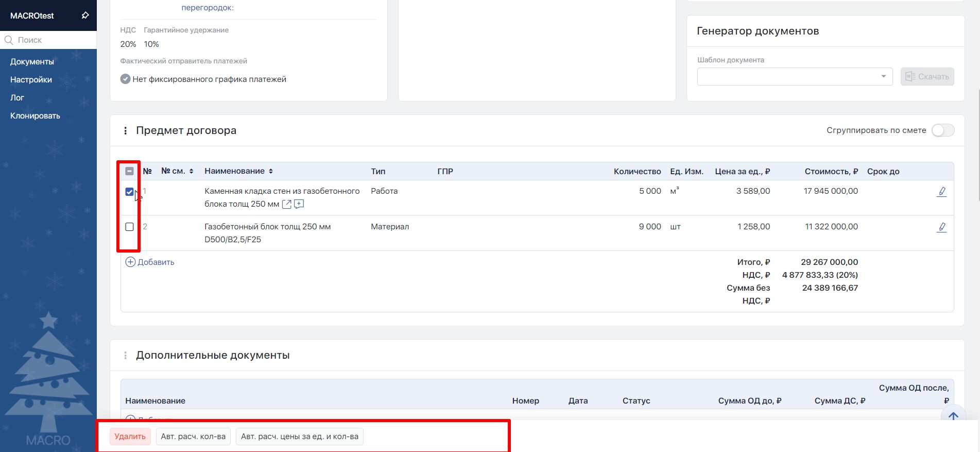The height and width of the screenshot is (452, 980).
Task: Click the scroll-to-top arrow button
Action: click(x=953, y=416)
